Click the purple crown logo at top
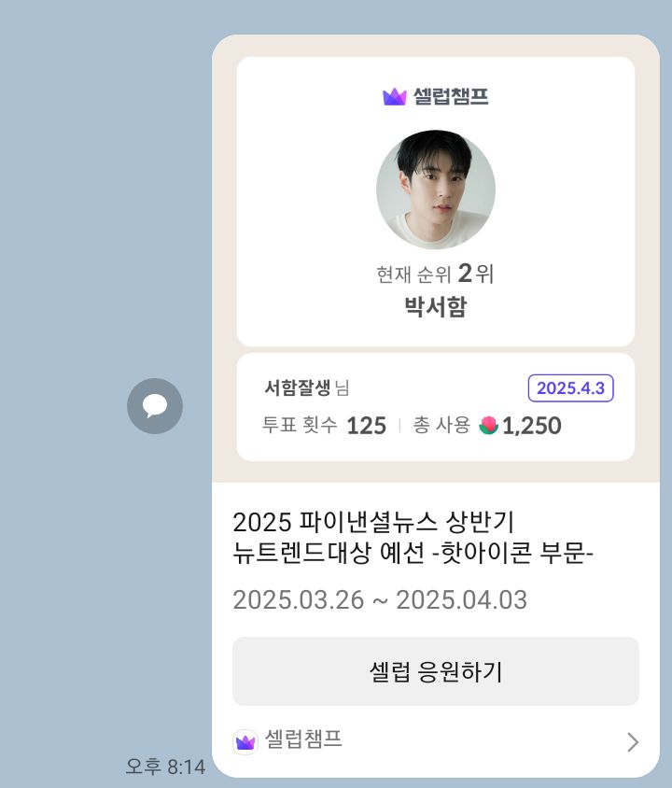 (x=395, y=96)
